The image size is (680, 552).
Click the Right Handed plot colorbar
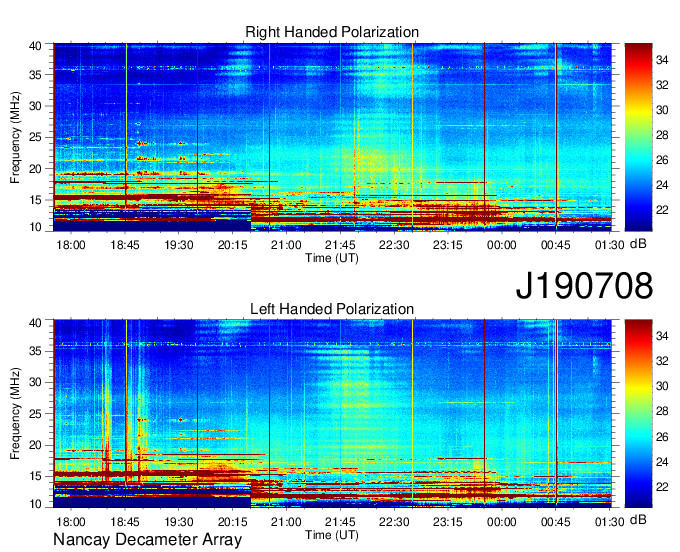click(x=638, y=137)
